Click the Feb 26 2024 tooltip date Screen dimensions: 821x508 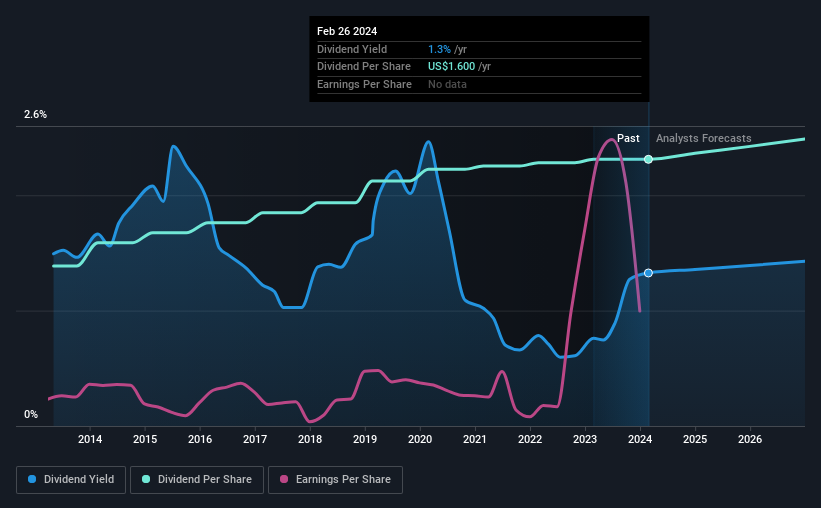347,31
